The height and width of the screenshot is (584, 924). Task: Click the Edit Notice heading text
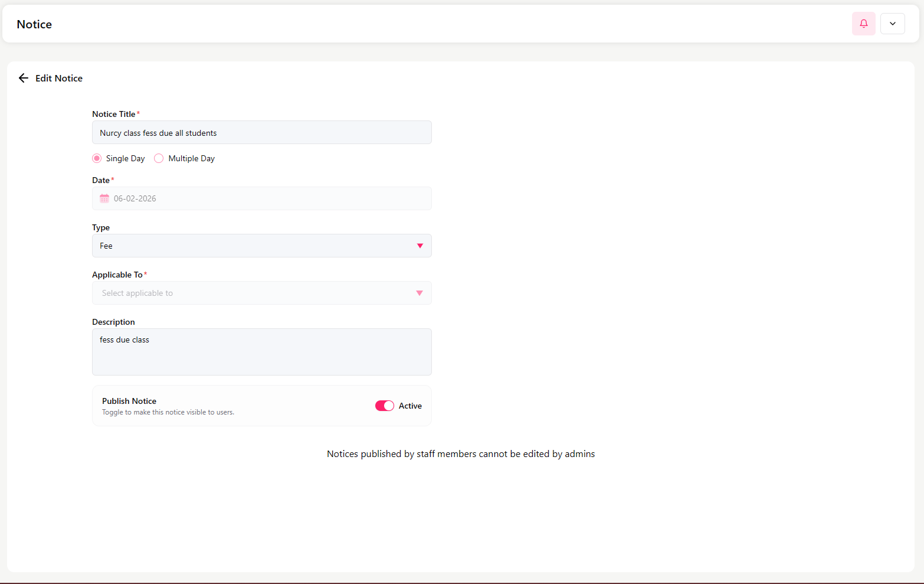point(59,78)
